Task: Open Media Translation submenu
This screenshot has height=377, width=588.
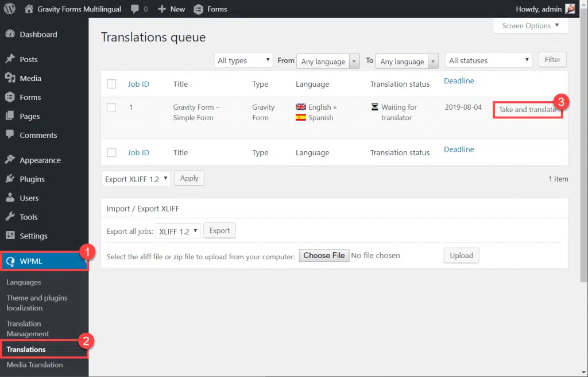Action: tap(34, 365)
